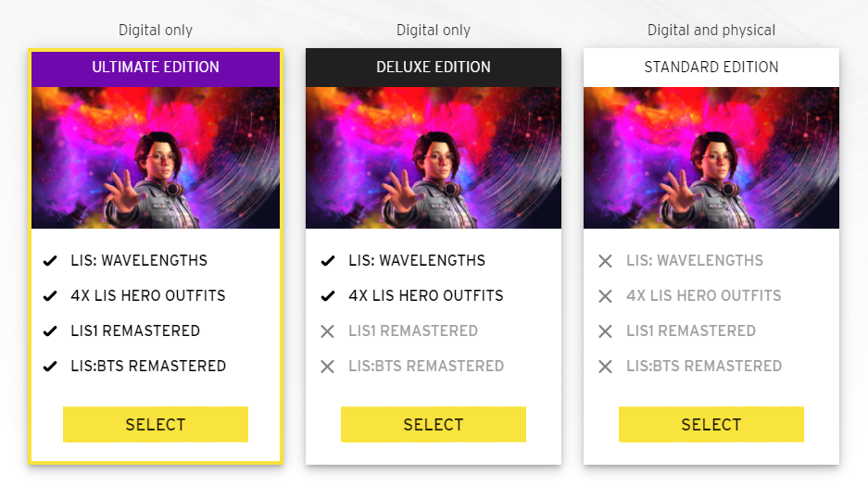This screenshot has height=486, width=868.
Task: Click X icon beside LIS: Wavelengths in Standard
Action: click(x=605, y=261)
